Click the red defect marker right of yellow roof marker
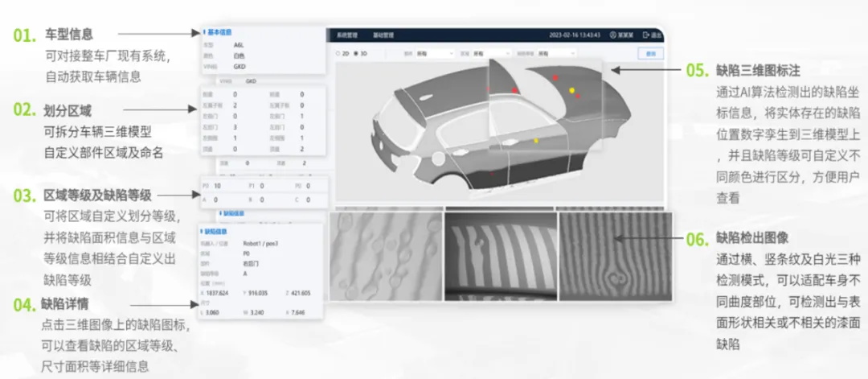This screenshot has width=868, height=379. click(579, 96)
